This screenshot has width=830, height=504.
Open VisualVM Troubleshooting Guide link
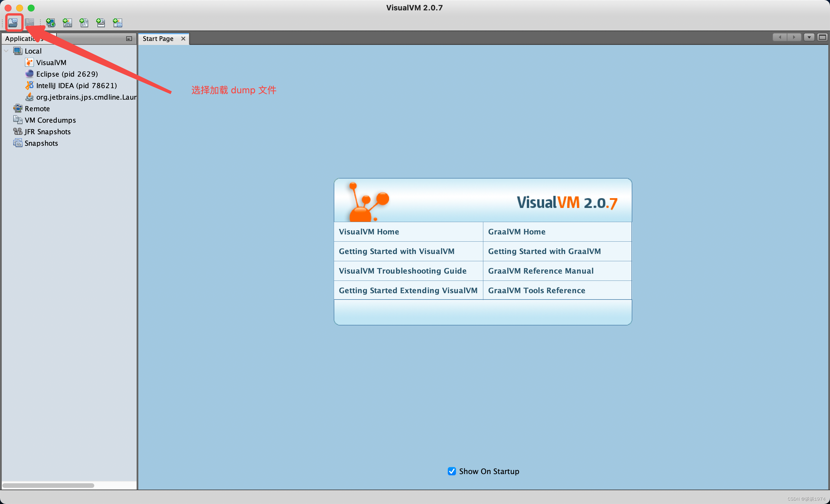click(402, 271)
